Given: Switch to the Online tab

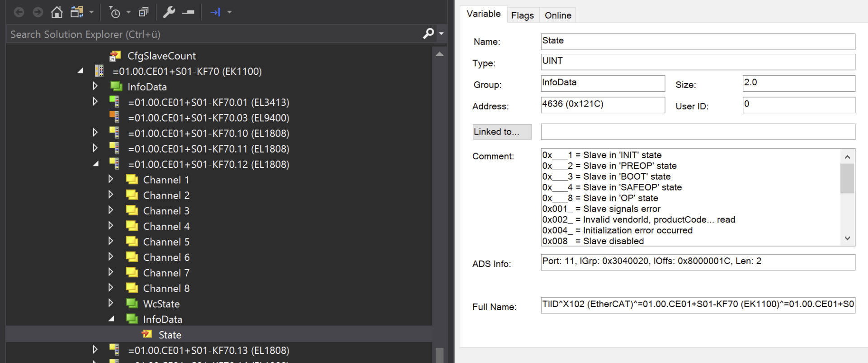Looking at the screenshot, I should pyautogui.click(x=558, y=15).
